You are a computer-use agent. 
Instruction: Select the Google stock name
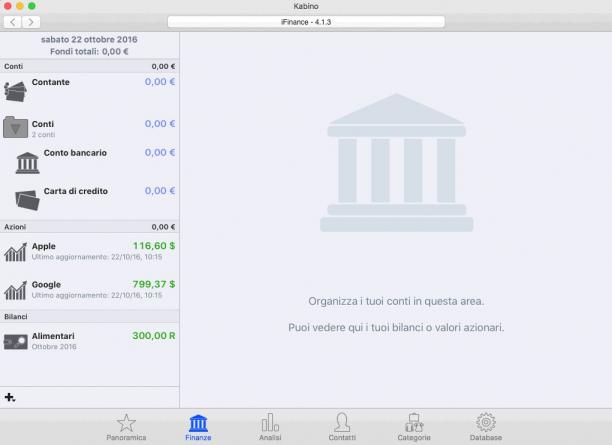click(x=46, y=285)
